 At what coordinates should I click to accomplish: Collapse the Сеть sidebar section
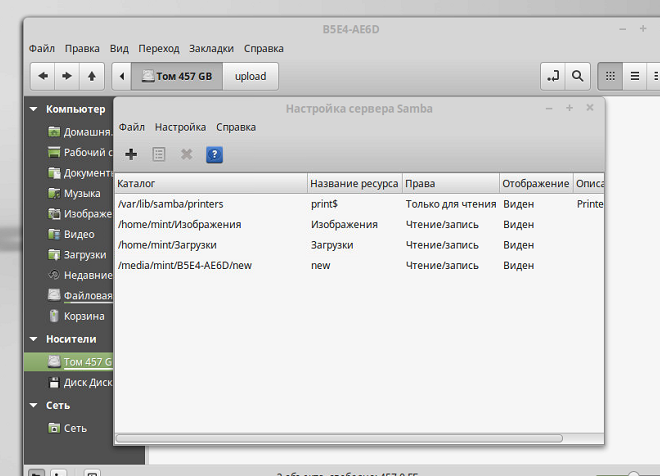click(x=34, y=405)
